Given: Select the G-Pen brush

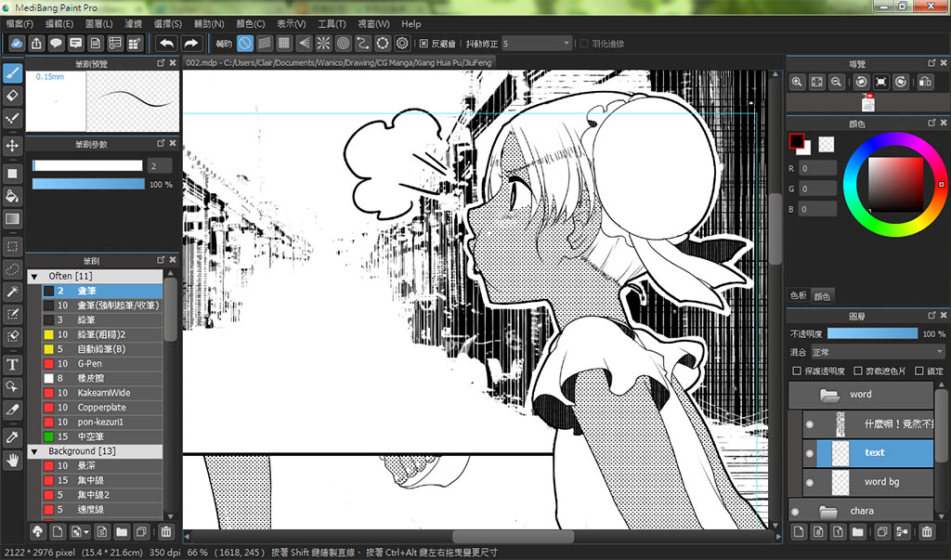Looking at the screenshot, I should (102, 363).
